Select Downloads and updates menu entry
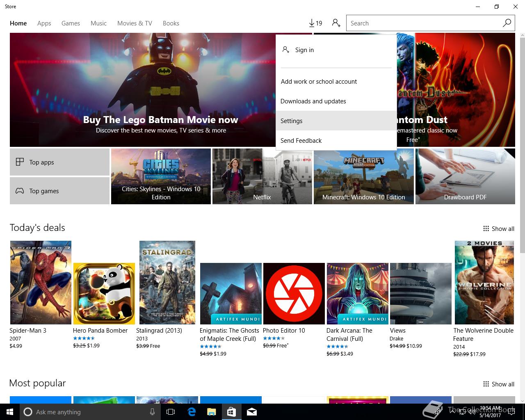525x420 pixels. pyautogui.click(x=336, y=101)
